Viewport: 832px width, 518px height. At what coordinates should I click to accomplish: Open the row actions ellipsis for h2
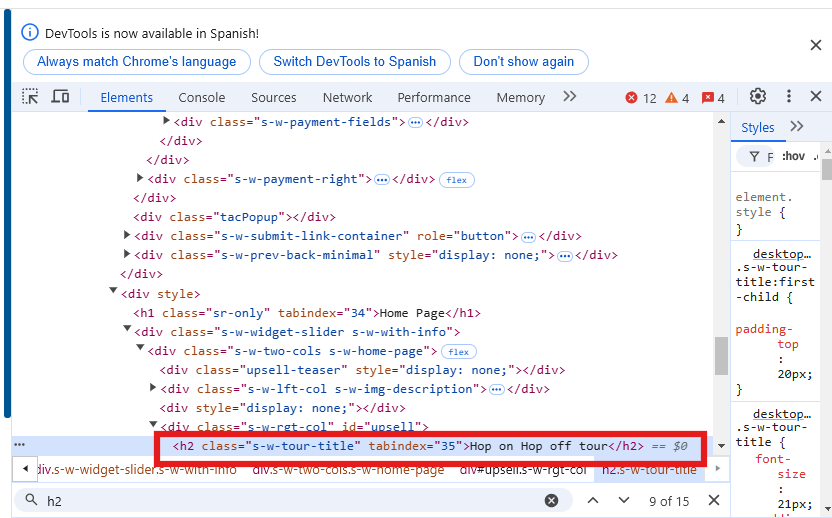coord(20,444)
